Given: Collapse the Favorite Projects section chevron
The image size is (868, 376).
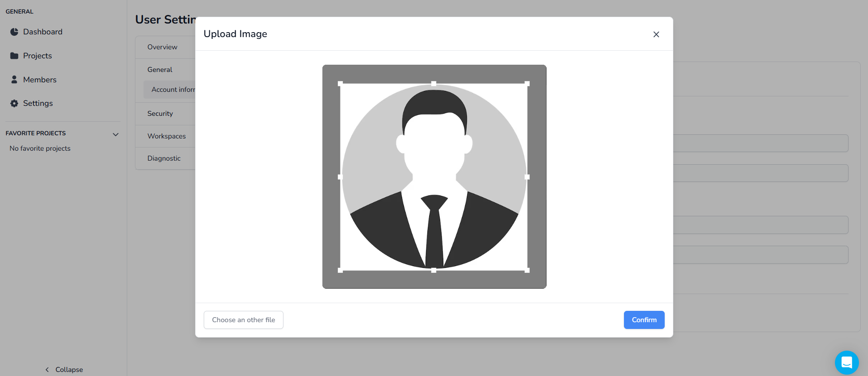Looking at the screenshot, I should [115, 134].
